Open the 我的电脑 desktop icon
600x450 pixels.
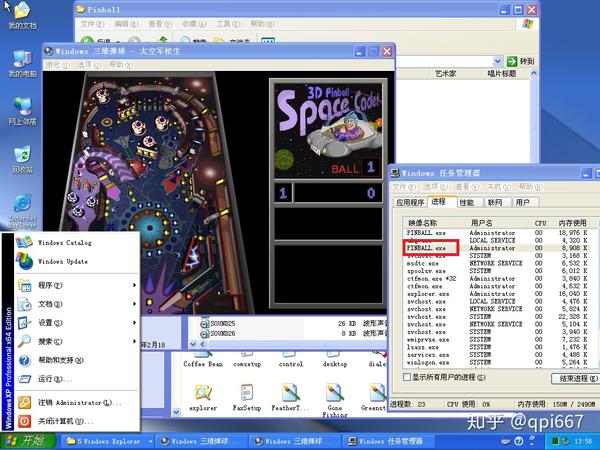click(x=22, y=59)
